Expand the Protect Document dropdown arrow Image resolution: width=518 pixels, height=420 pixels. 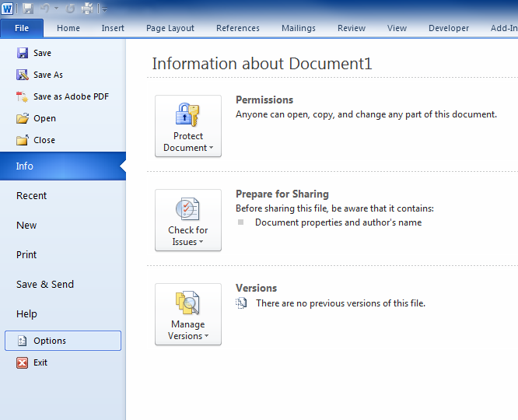tap(211, 148)
